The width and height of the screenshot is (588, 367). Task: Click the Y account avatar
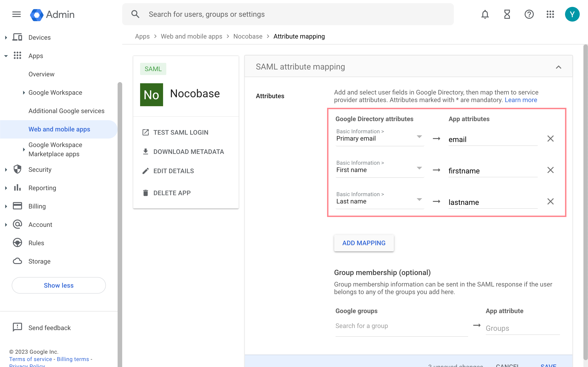(x=572, y=14)
